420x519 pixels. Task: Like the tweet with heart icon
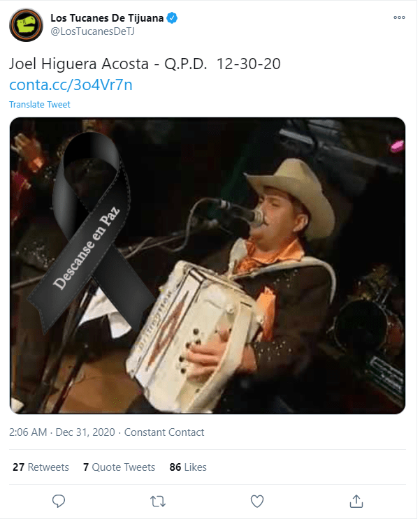[257, 501]
